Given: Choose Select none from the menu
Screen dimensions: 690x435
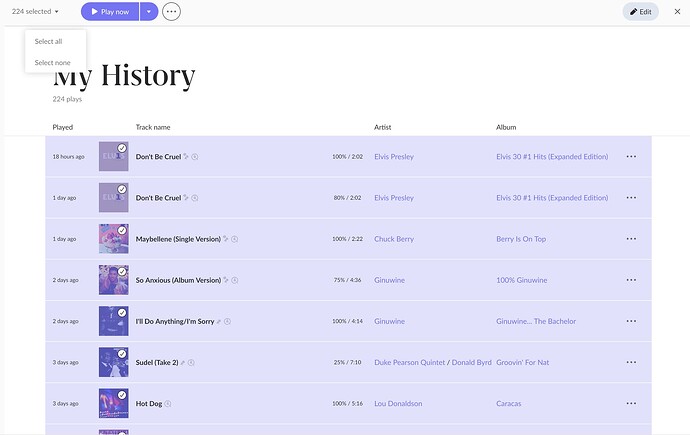Looking at the screenshot, I should pyautogui.click(x=52, y=62).
